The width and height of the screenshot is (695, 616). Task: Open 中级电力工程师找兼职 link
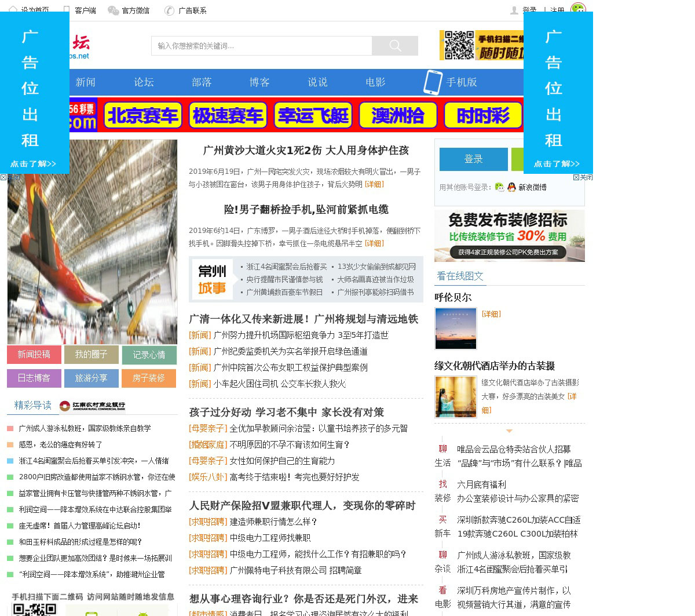[270, 538]
